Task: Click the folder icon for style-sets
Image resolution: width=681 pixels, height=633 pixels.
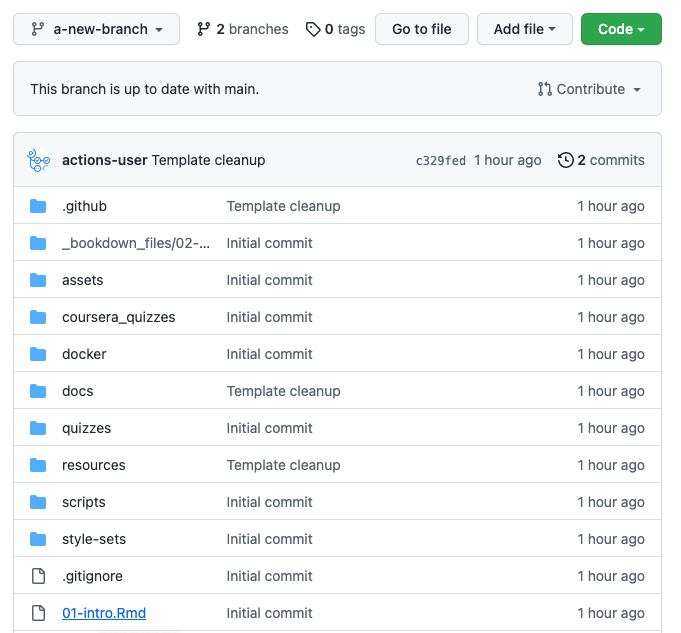Action: pyautogui.click(x=38, y=539)
